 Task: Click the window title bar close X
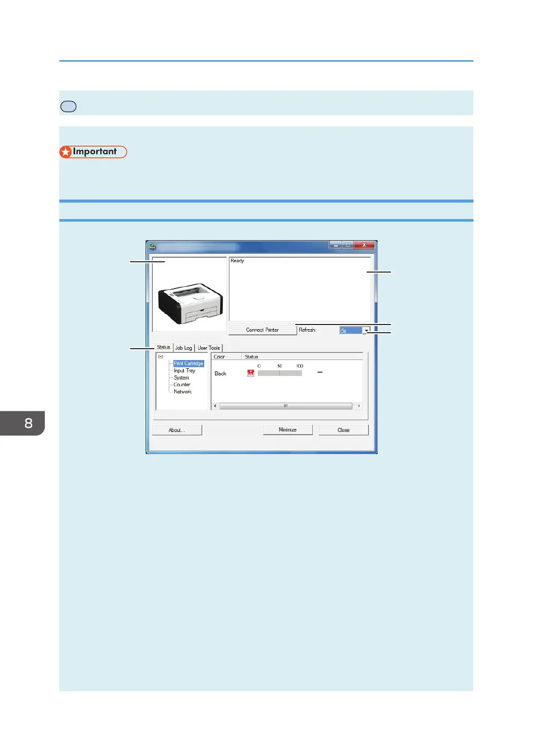click(x=364, y=245)
